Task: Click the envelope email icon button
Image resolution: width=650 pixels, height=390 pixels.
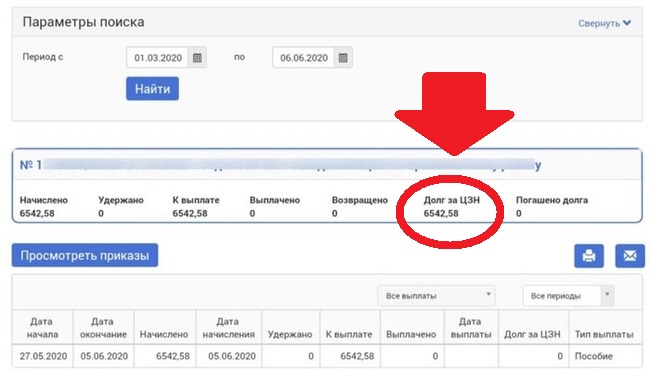Action: (630, 256)
